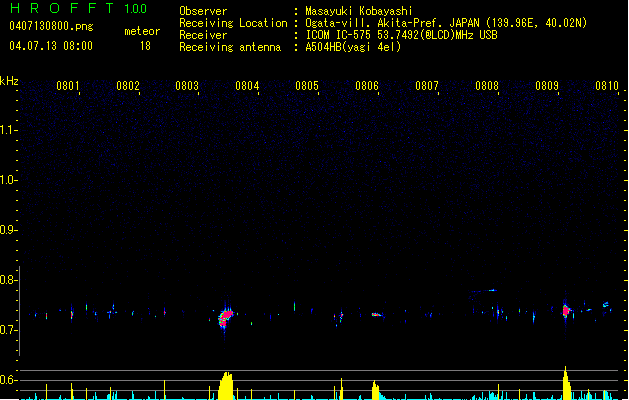Click the 1.0 kHz frequency label
The image size is (629, 400).
pos(8,180)
